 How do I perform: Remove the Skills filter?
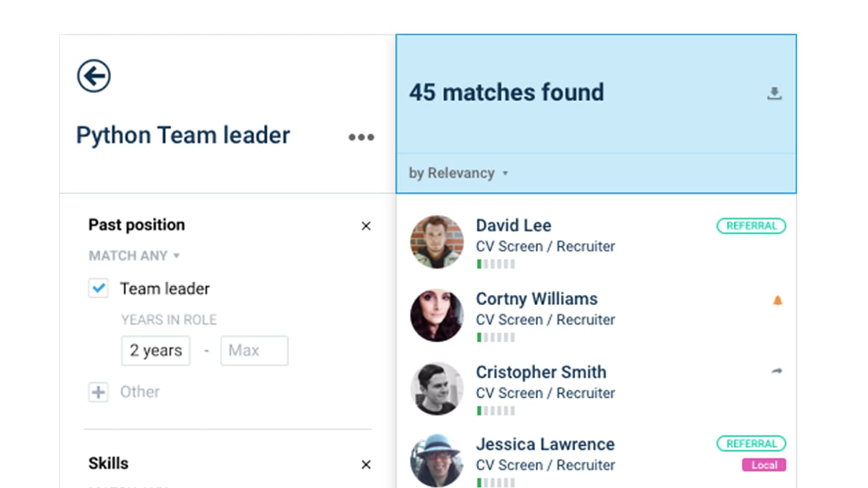tap(366, 464)
